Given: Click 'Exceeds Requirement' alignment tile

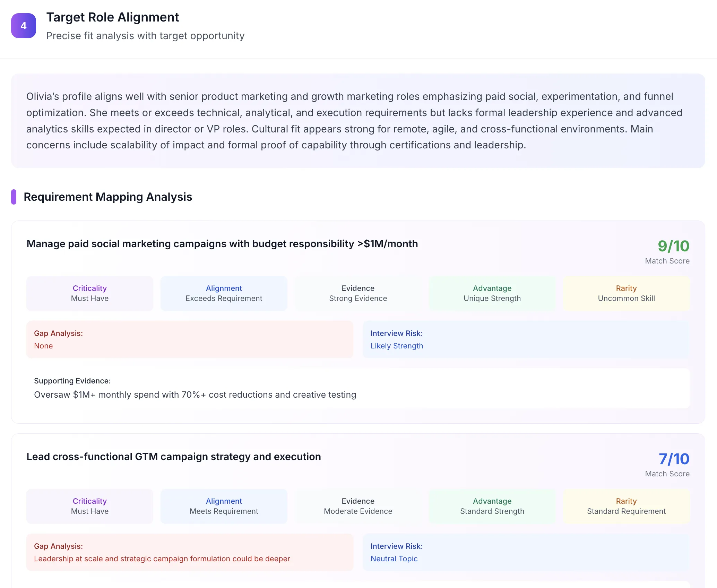Looking at the screenshot, I should point(224,293).
